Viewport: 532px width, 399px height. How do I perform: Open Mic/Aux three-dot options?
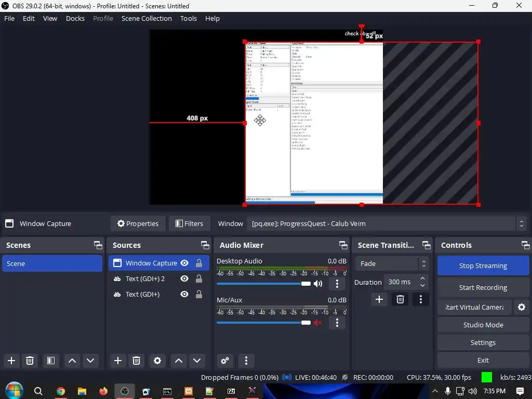[337, 323]
